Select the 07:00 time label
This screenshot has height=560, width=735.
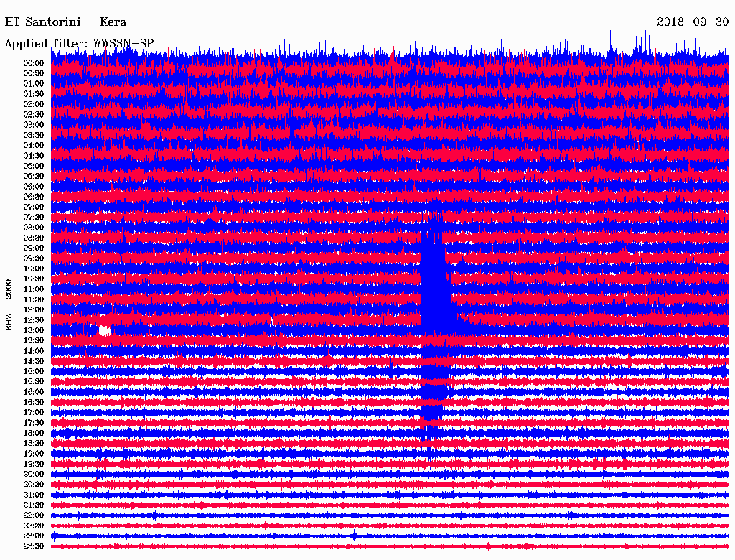(34, 207)
